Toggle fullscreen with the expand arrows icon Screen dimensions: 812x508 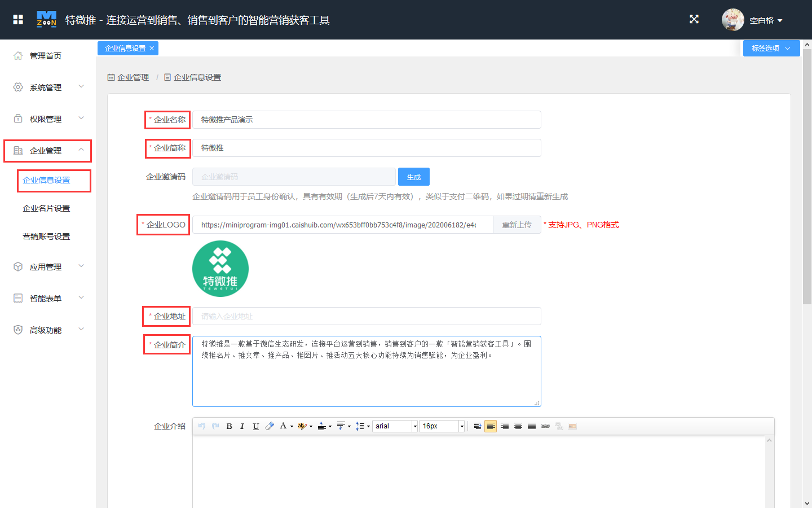coord(694,19)
